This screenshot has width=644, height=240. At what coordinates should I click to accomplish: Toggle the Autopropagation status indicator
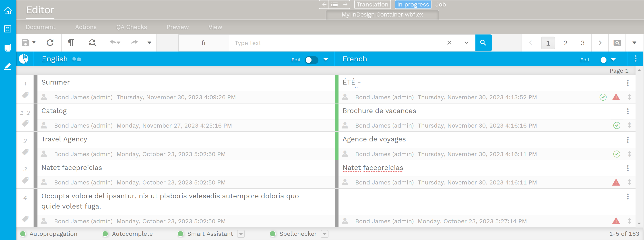[23, 234]
